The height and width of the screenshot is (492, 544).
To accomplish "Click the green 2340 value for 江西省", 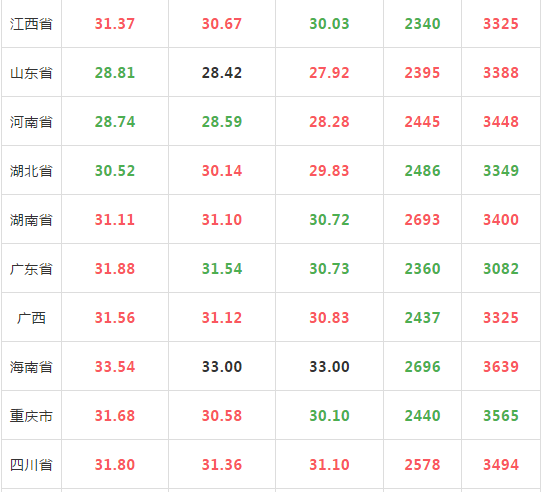I will pos(422,24).
